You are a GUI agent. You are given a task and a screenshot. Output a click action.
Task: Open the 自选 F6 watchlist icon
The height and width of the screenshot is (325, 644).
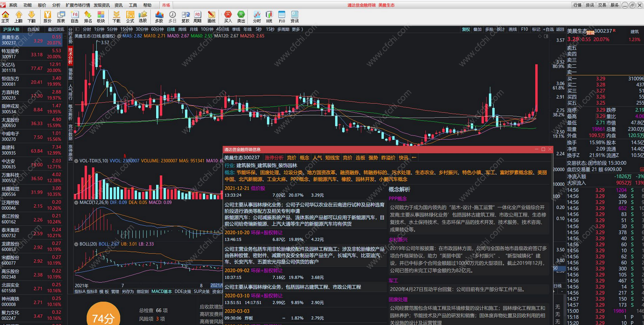click(x=75, y=17)
